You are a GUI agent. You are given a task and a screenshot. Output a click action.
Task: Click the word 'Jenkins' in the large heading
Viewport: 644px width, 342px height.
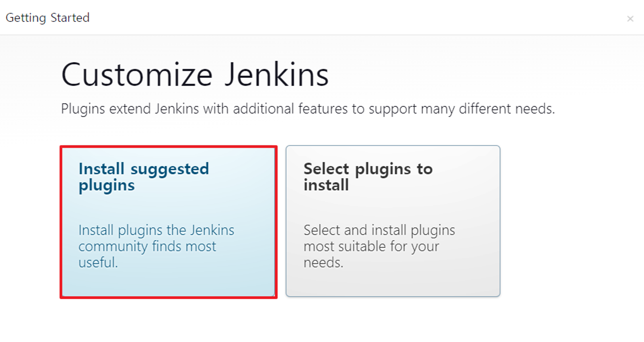[x=277, y=75]
